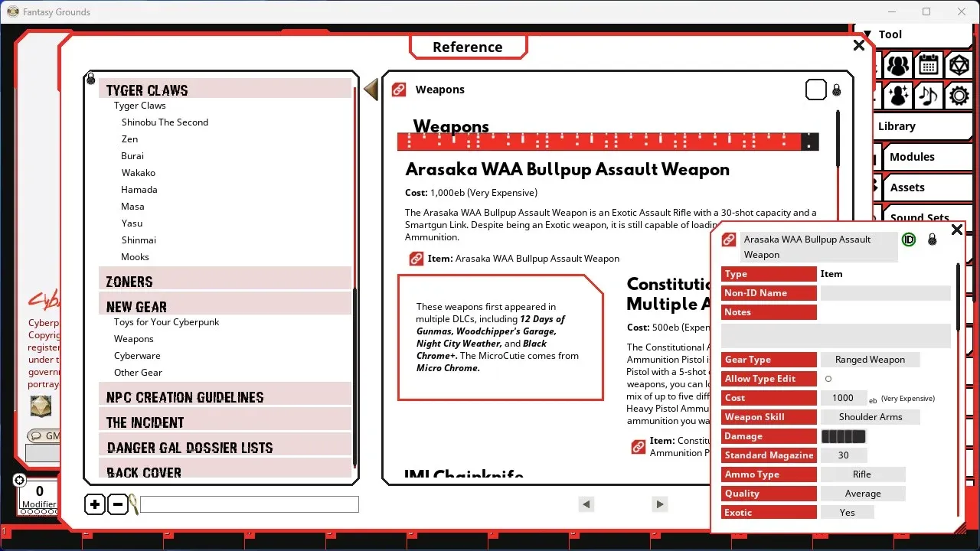Open the Weapons entry under New Gear
The width and height of the screenshot is (980, 551).
(134, 339)
